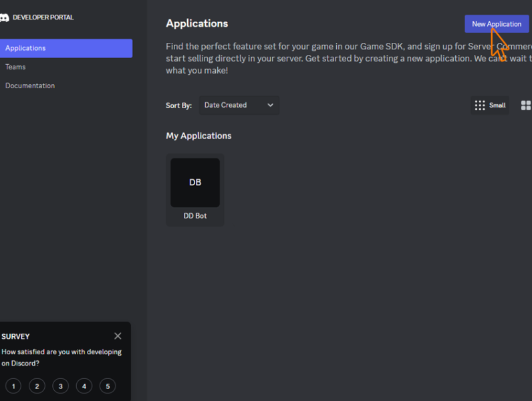
Task: Open the Date Created sort dropdown
Action: [x=239, y=105]
